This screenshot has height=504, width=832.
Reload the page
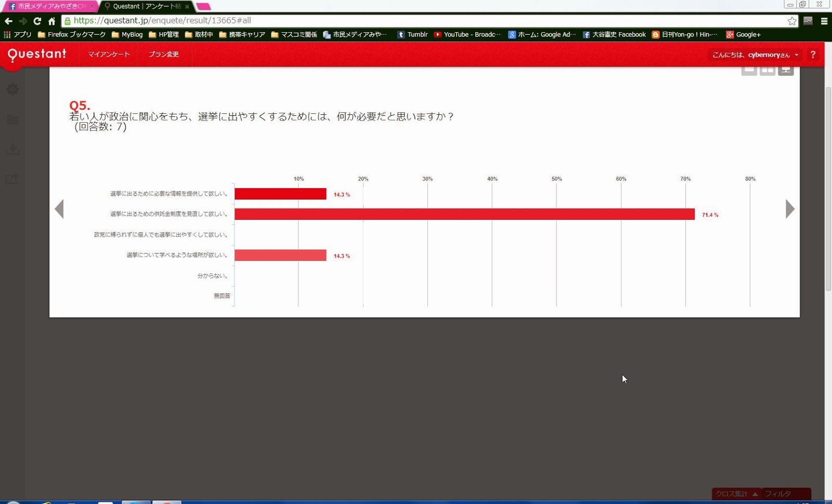tap(37, 21)
